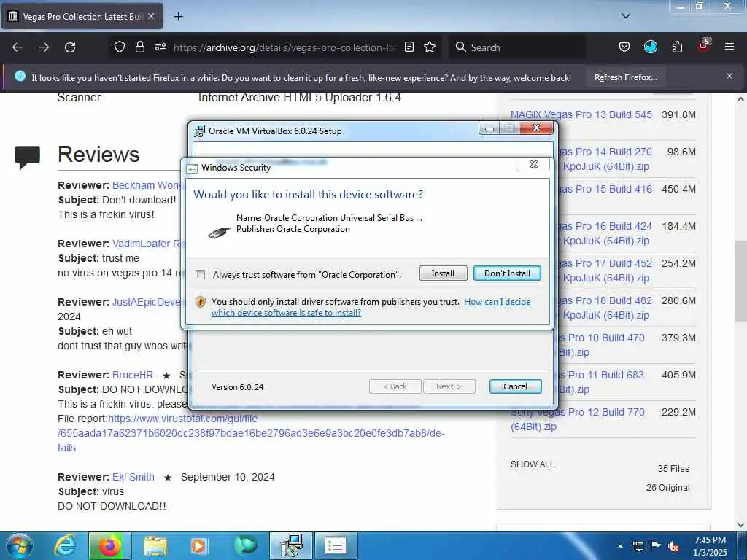Open the Pocket save icon
747x560 pixels.
click(x=624, y=47)
